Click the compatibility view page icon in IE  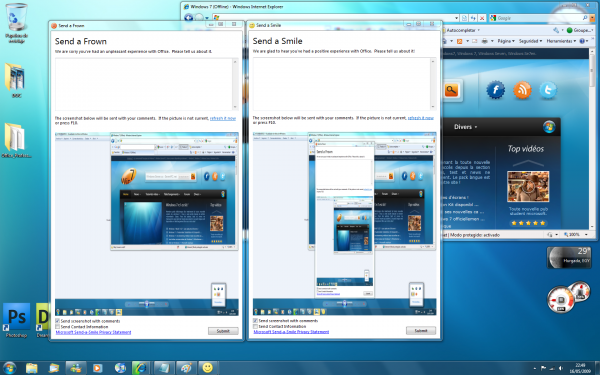pos(464,18)
